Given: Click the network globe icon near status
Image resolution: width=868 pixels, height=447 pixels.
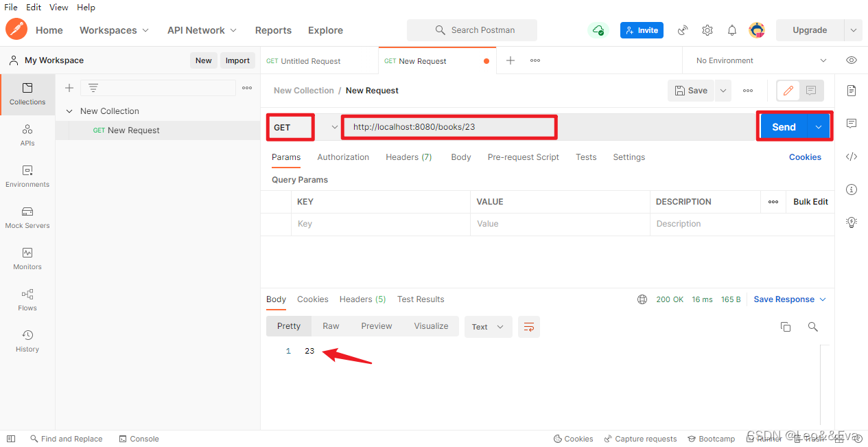Looking at the screenshot, I should 642,299.
